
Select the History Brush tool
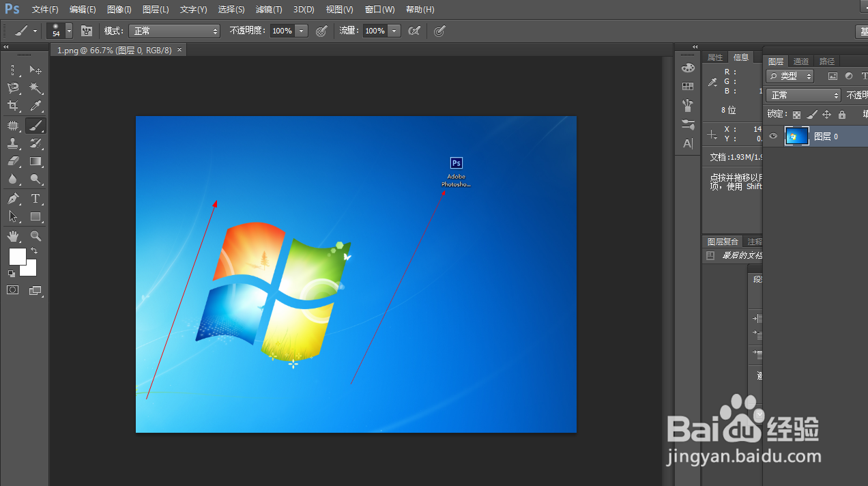point(35,143)
